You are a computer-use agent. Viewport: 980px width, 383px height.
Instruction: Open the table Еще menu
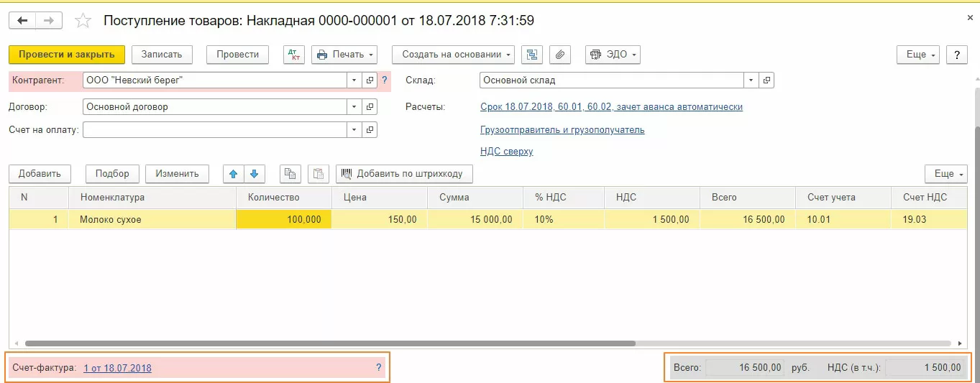tap(946, 173)
